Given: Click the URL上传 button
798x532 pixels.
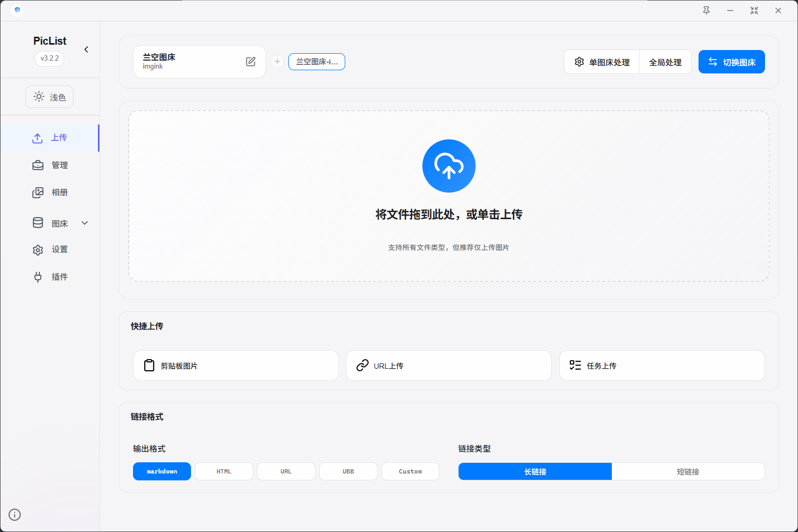Looking at the screenshot, I should [448, 365].
